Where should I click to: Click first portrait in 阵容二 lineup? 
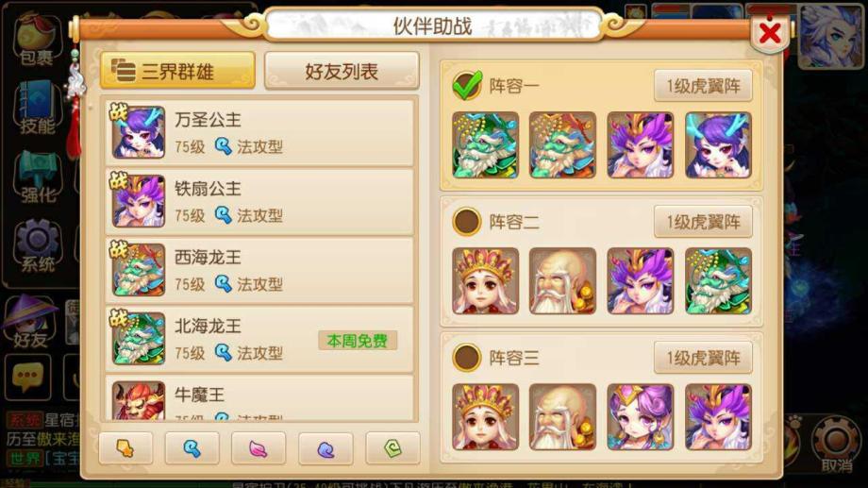point(486,281)
